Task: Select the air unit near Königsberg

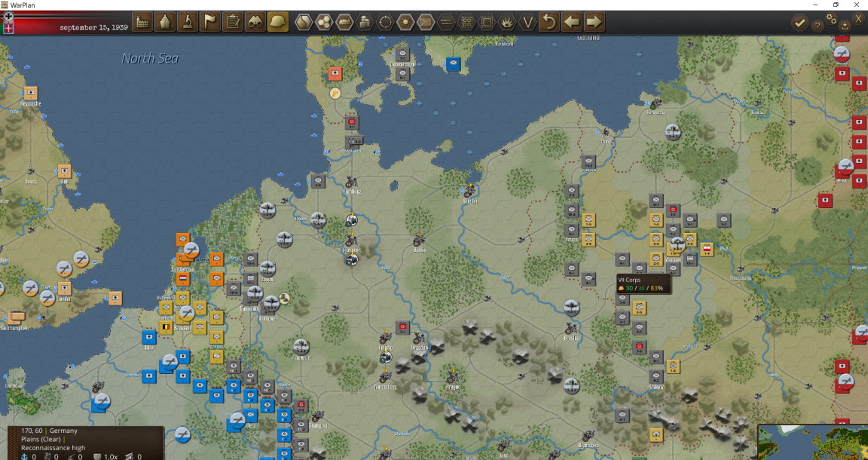Action: tap(673, 133)
